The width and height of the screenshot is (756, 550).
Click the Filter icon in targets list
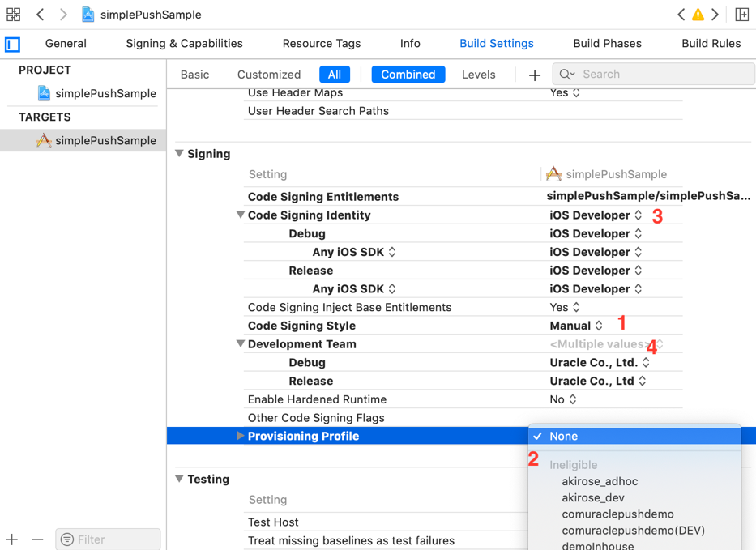coord(67,539)
